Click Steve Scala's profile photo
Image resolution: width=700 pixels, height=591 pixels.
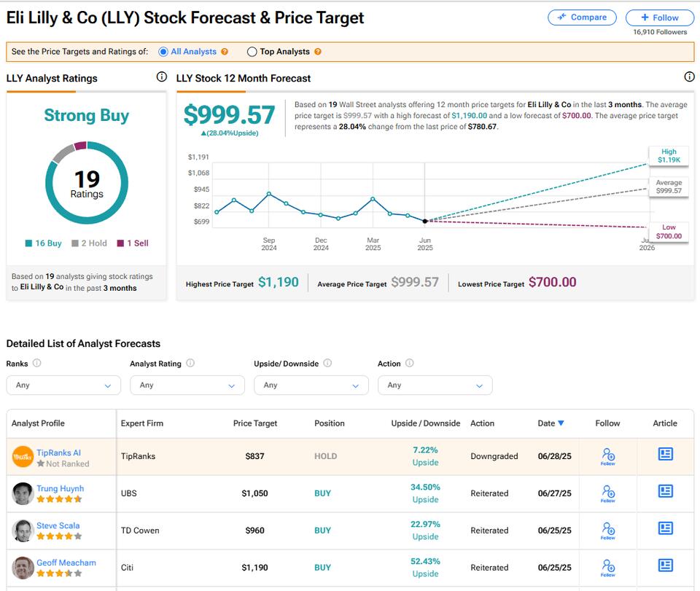click(23, 531)
